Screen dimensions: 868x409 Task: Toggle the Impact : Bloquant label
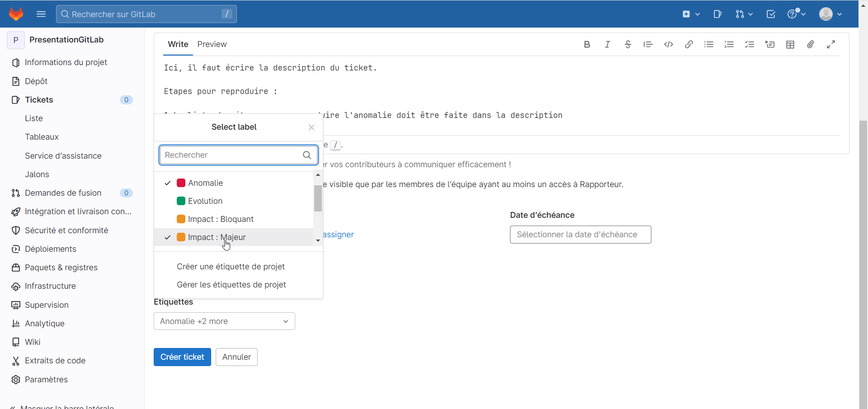tap(221, 219)
